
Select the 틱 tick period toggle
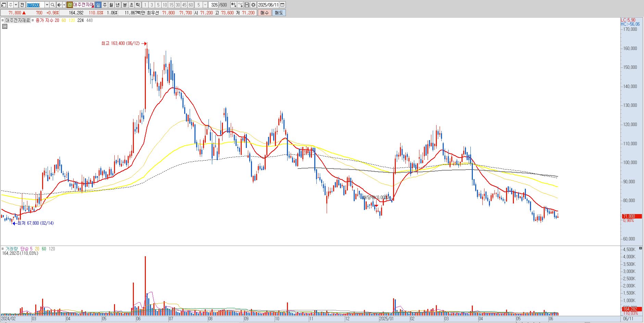coord(138,5)
